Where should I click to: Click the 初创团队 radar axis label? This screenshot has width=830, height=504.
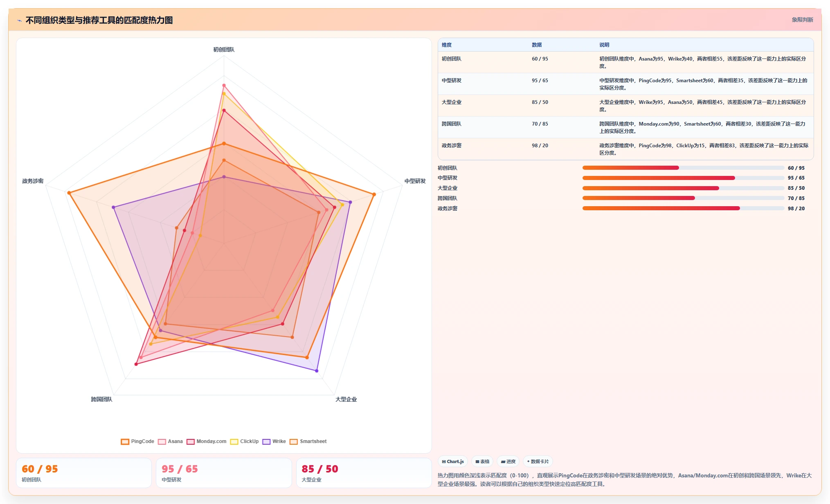pyautogui.click(x=224, y=49)
